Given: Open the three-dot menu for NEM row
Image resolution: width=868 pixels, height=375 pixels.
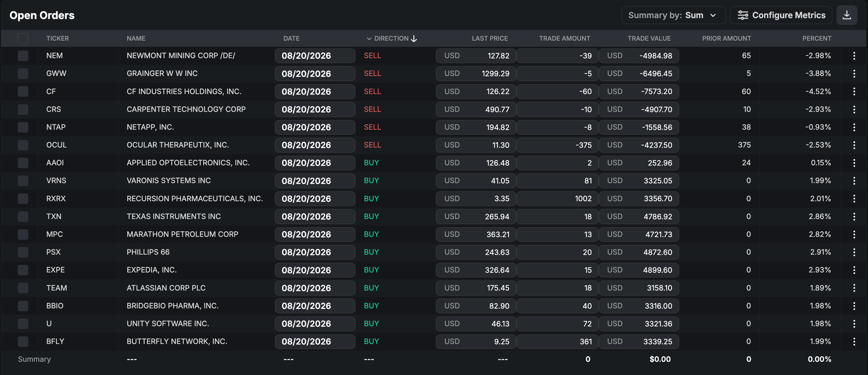Looking at the screenshot, I should 854,56.
